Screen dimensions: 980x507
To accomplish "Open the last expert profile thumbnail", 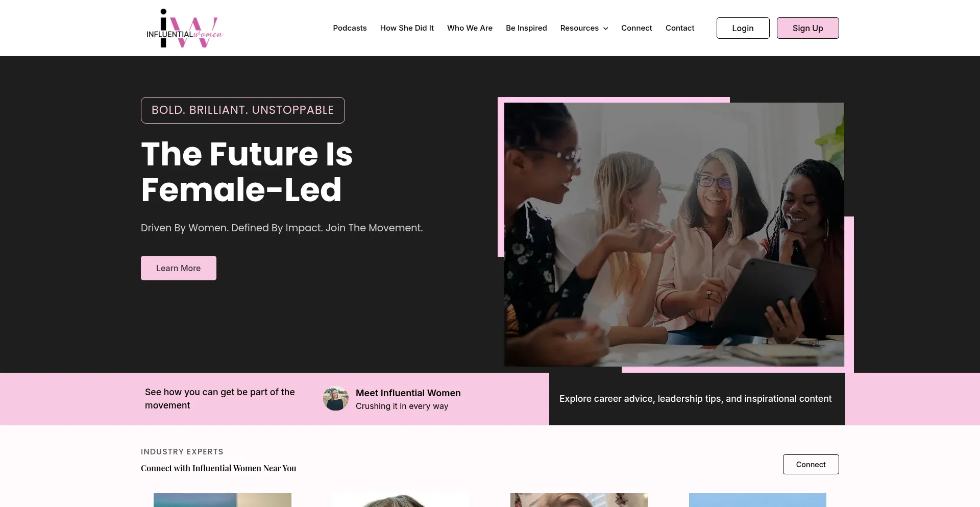I will 757,500.
